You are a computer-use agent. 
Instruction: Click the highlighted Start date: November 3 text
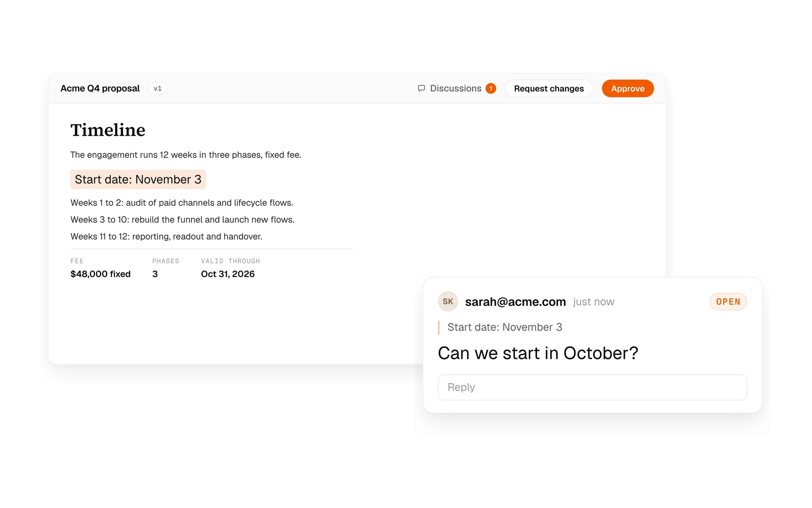click(138, 179)
